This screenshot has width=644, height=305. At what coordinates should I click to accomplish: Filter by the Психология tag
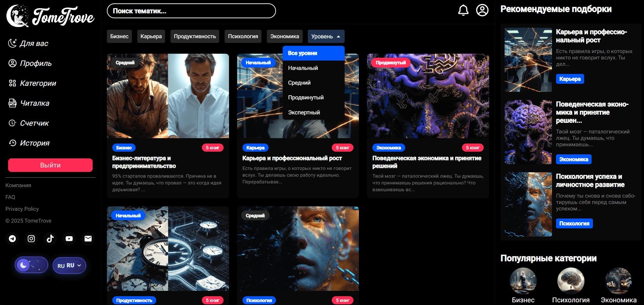(243, 36)
